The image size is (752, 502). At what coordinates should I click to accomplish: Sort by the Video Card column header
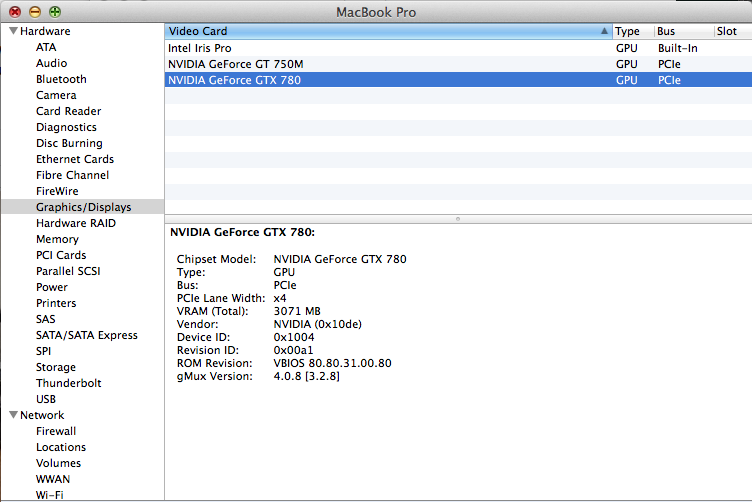click(388, 31)
